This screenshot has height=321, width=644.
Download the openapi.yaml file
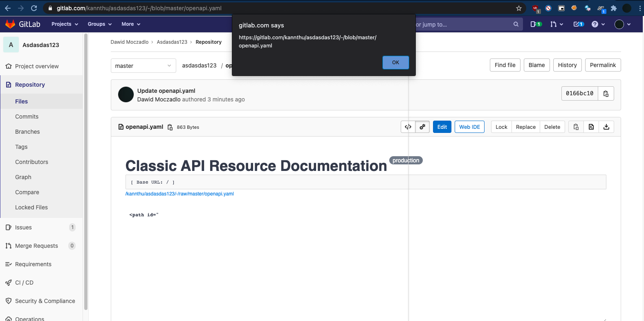[606, 127]
